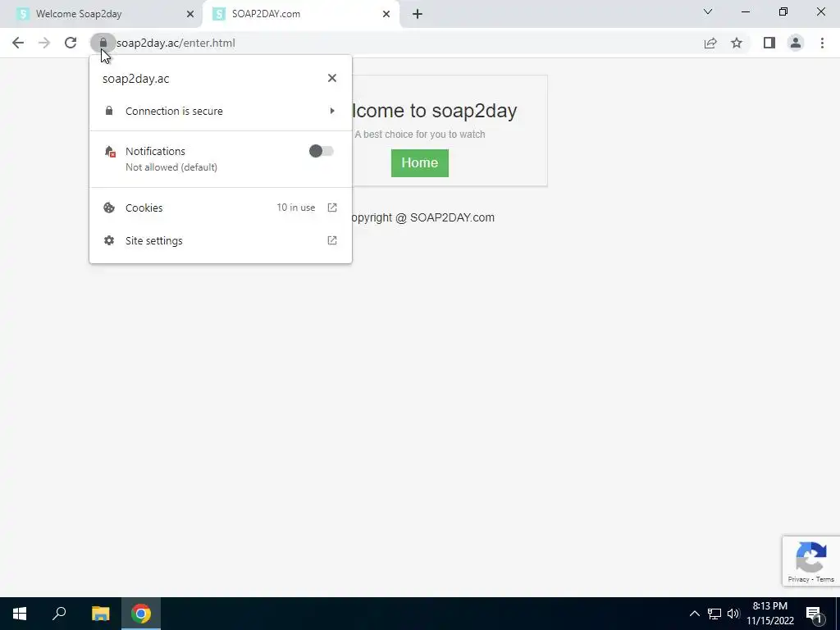Switch to Welcome Soap2day tab
The width and height of the screenshot is (840, 630).
click(101, 14)
